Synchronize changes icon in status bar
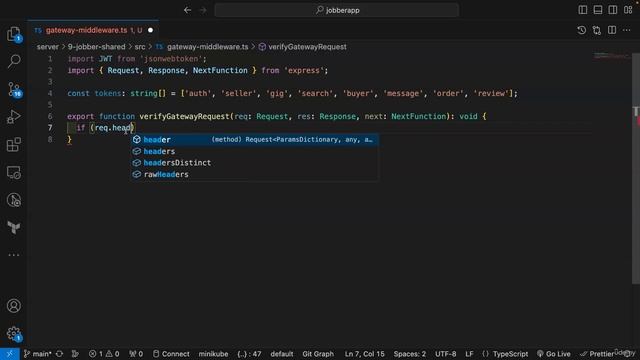The width and height of the screenshot is (640, 360). coord(60,354)
